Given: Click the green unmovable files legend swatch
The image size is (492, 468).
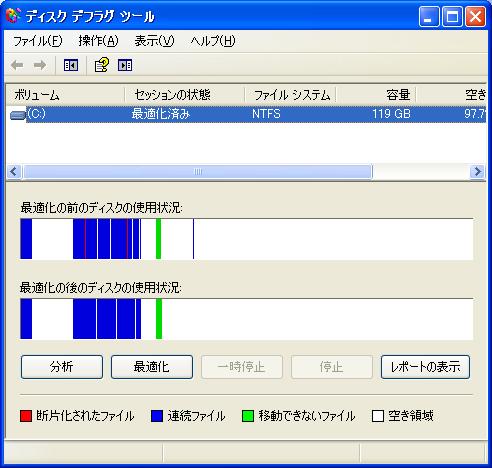Looking at the screenshot, I should (x=248, y=416).
